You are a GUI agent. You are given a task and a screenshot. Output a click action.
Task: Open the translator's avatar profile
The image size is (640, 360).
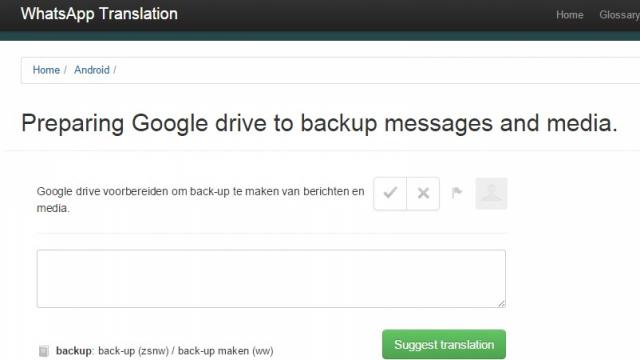tap(491, 193)
